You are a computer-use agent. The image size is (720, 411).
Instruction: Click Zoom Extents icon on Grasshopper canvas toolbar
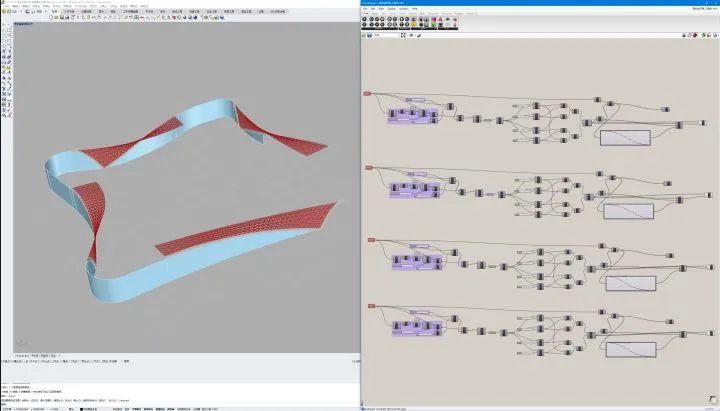pos(403,35)
